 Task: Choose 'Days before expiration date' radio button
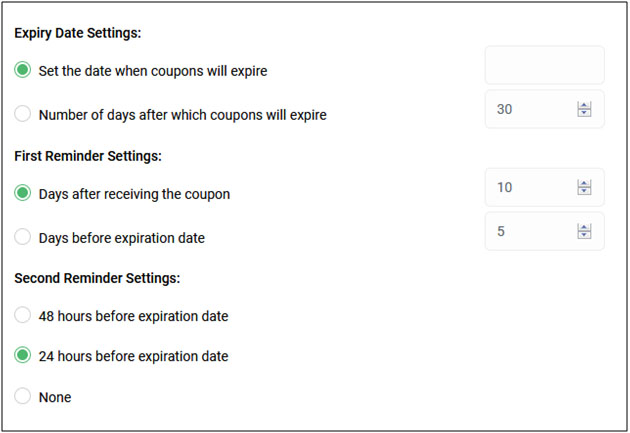point(22,237)
